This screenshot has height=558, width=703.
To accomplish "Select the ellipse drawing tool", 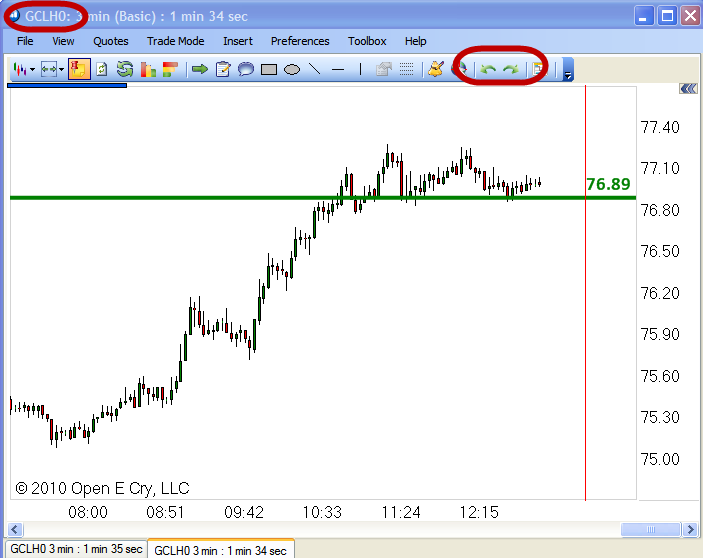I will tap(292, 69).
